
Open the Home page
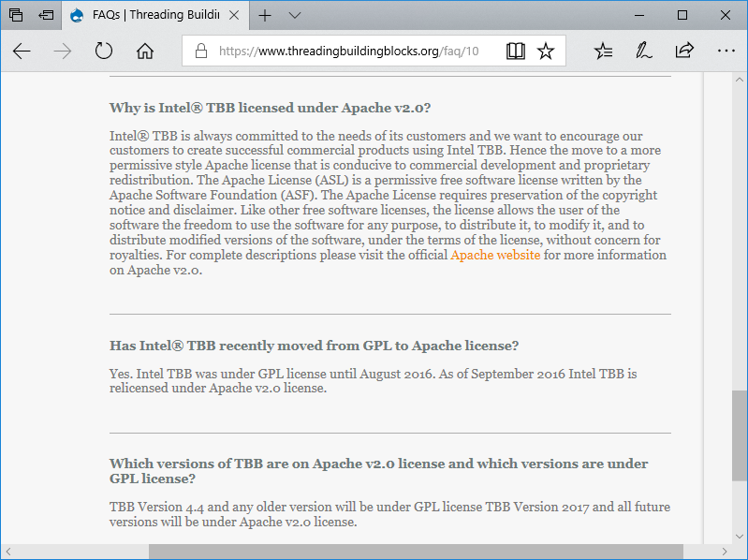click(145, 51)
